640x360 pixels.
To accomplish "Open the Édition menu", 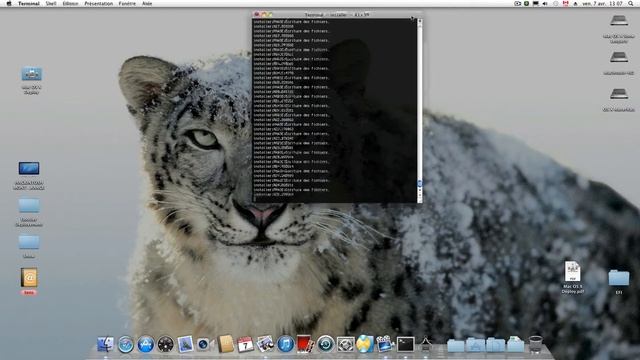I will 71,3.
